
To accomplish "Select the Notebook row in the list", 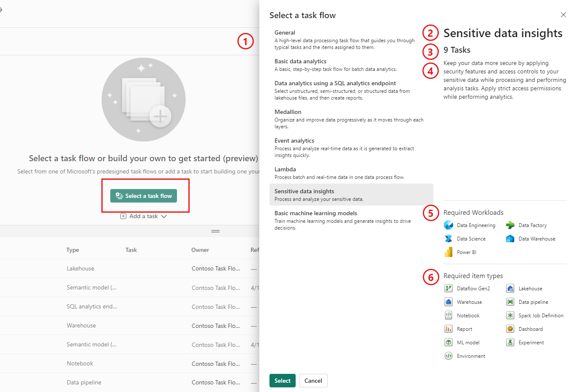I will (x=130, y=363).
